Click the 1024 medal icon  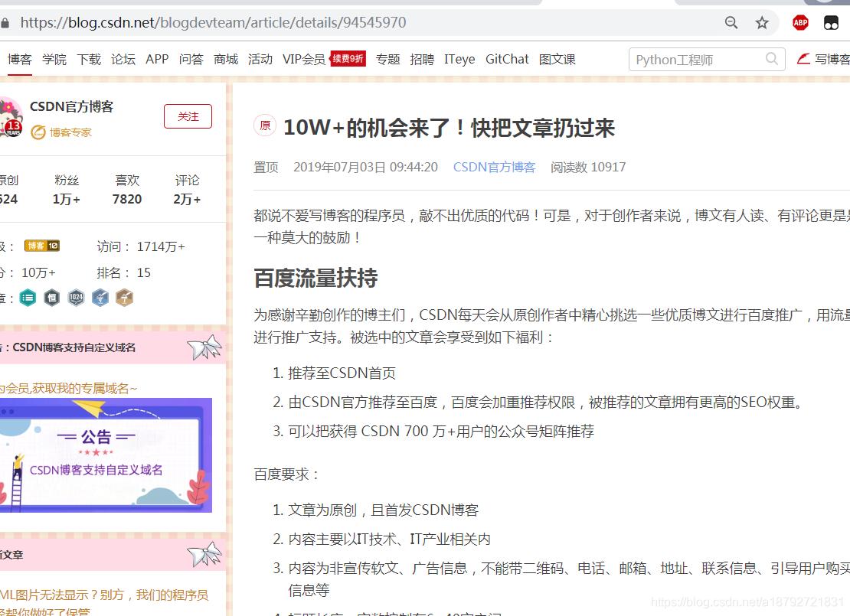76,298
